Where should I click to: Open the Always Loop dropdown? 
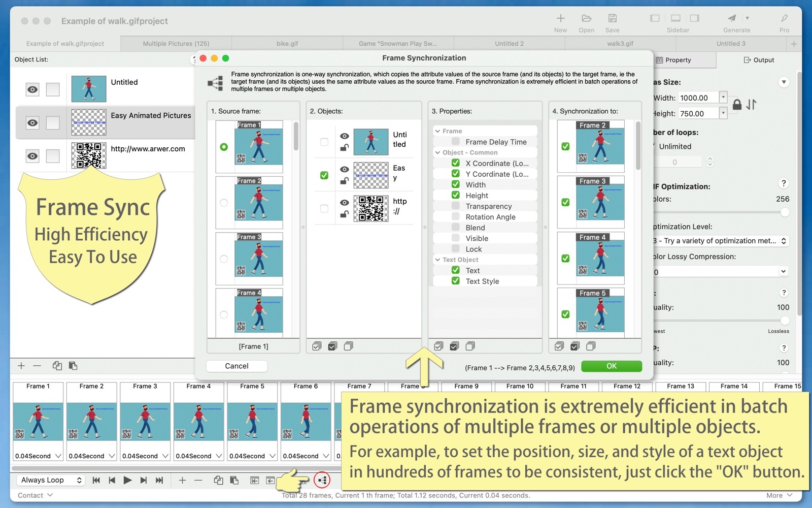coord(51,480)
